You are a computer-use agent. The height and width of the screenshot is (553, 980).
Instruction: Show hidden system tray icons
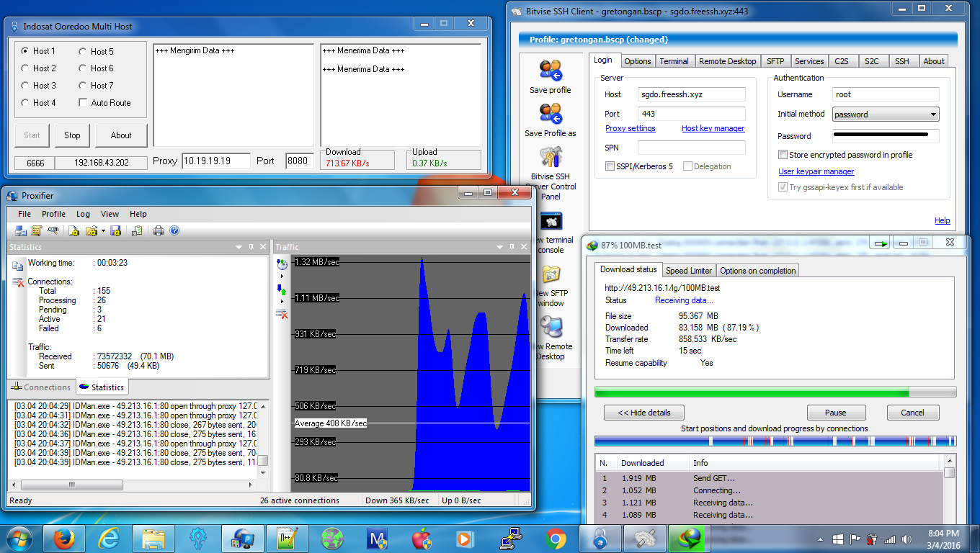click(820, 539)
